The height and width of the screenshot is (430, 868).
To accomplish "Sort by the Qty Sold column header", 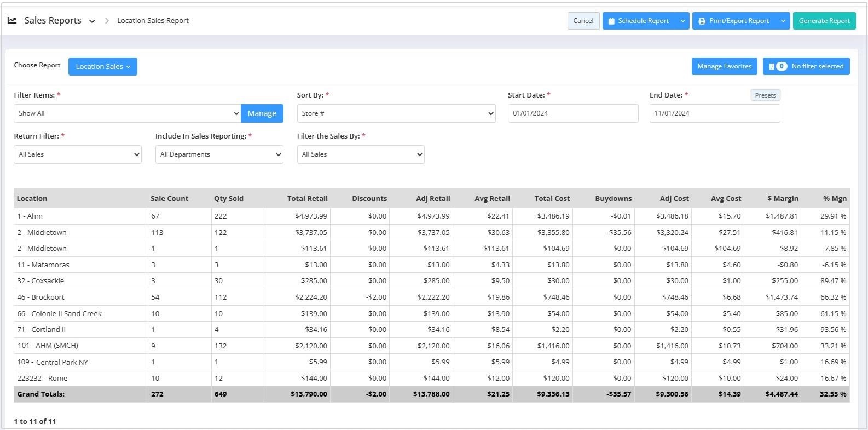I will click(229, 198).
